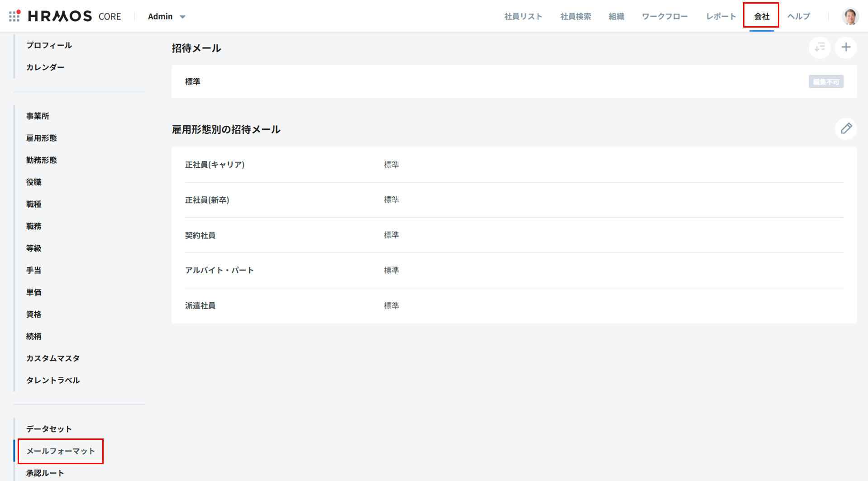Open the ヘルプ menu
The width and height of the screenshot is (868, 481).
pos(798,16)
